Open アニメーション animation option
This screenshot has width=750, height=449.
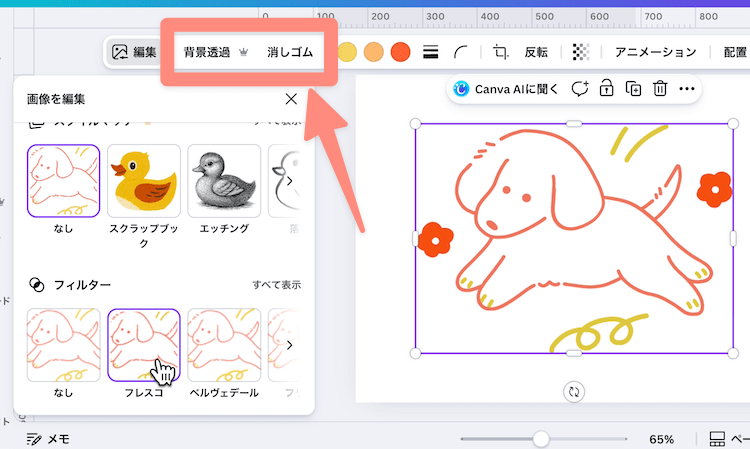(655, 52)
